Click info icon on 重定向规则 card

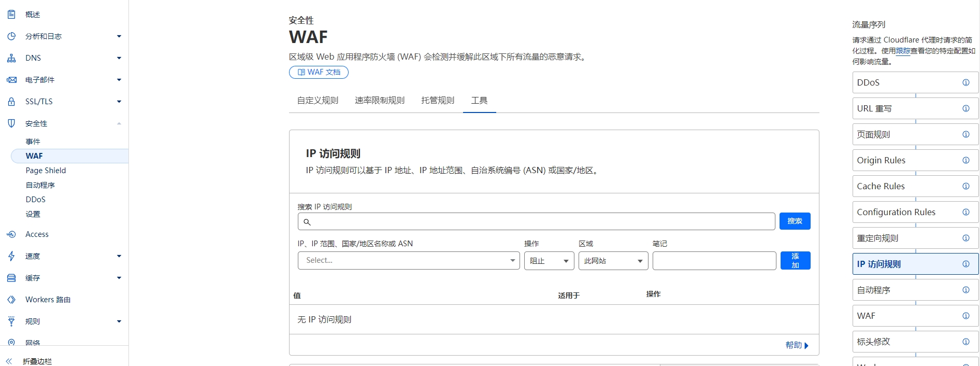pyautogui.click(x=966, y=238)
